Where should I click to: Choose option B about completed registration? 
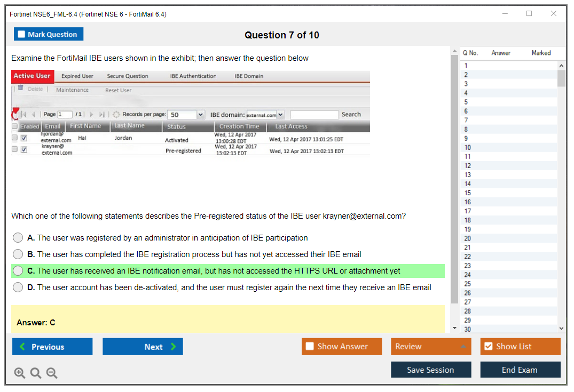point(18,254)
